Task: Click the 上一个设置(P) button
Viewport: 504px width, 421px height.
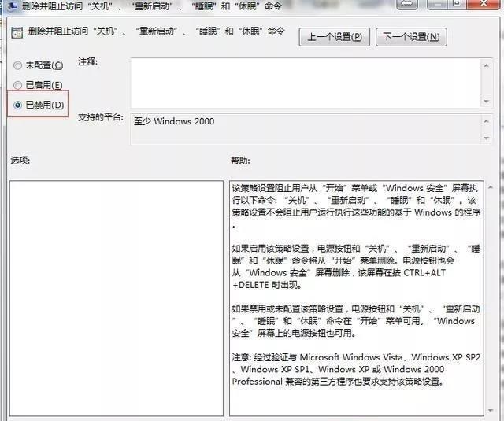Action: [334, 37]
